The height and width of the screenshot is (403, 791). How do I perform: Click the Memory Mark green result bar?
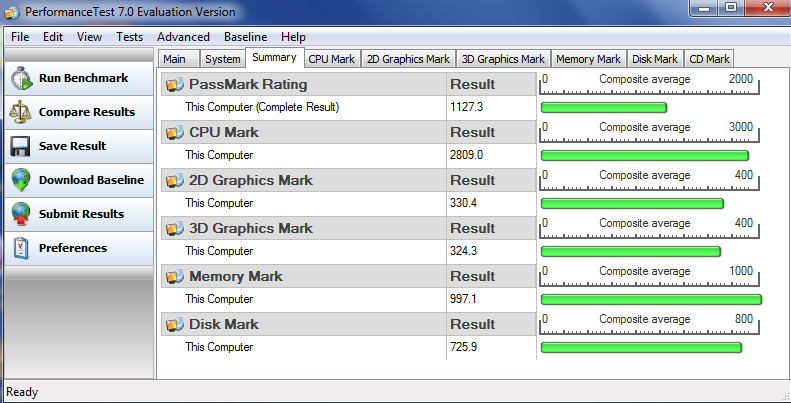click(651, 300)
